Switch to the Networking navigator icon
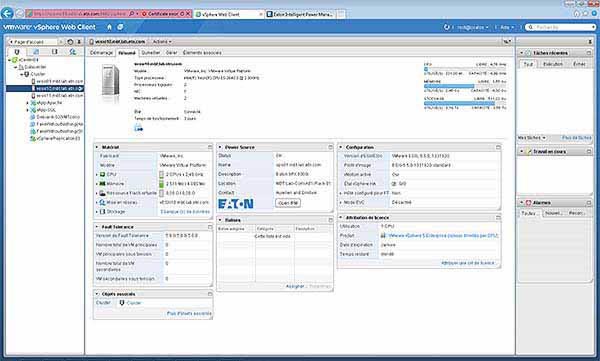The image size is (600, 361). tap(72, 51)
